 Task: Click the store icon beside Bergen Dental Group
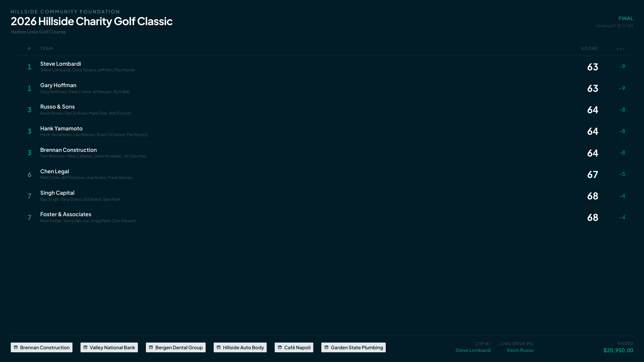point(151,347)
